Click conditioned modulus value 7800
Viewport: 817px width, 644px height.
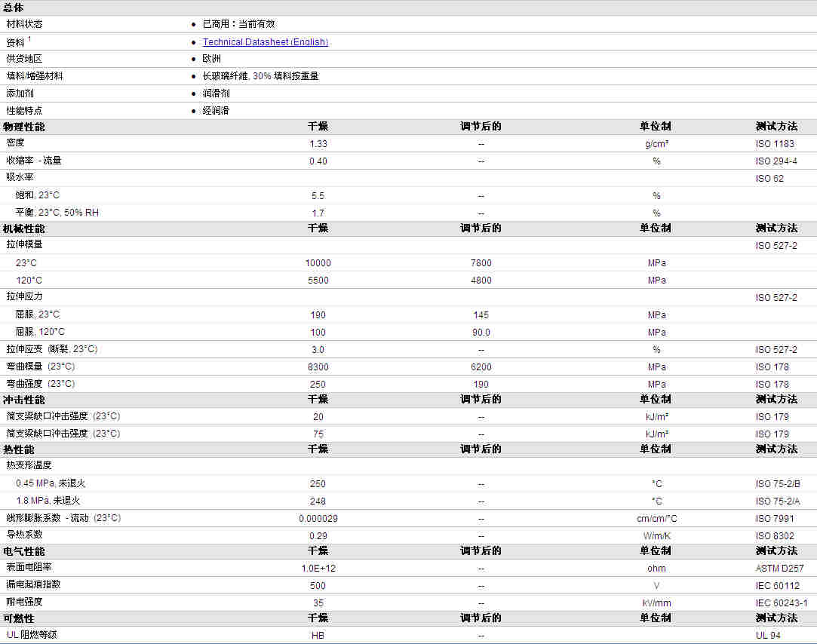(x=481, y=263)
